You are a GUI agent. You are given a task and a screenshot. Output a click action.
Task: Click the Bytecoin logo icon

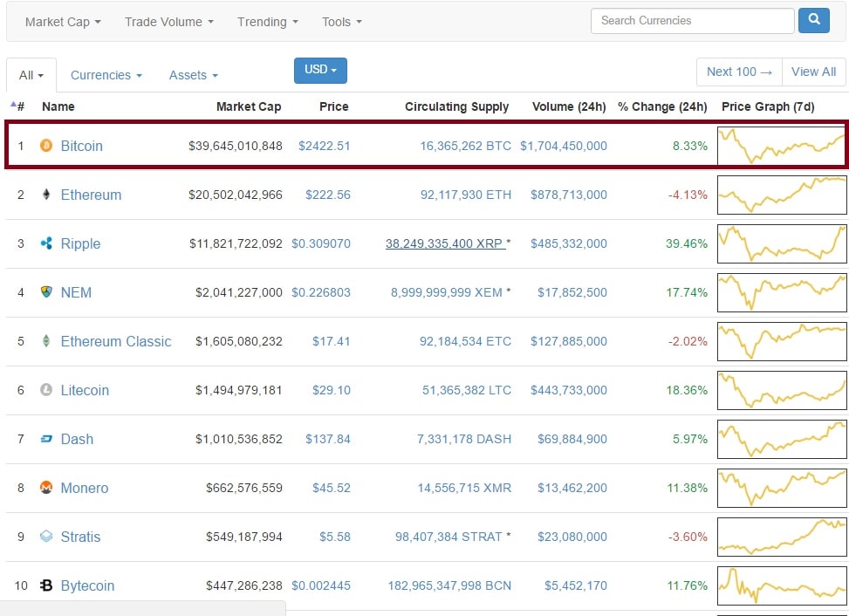pos(46,585)
